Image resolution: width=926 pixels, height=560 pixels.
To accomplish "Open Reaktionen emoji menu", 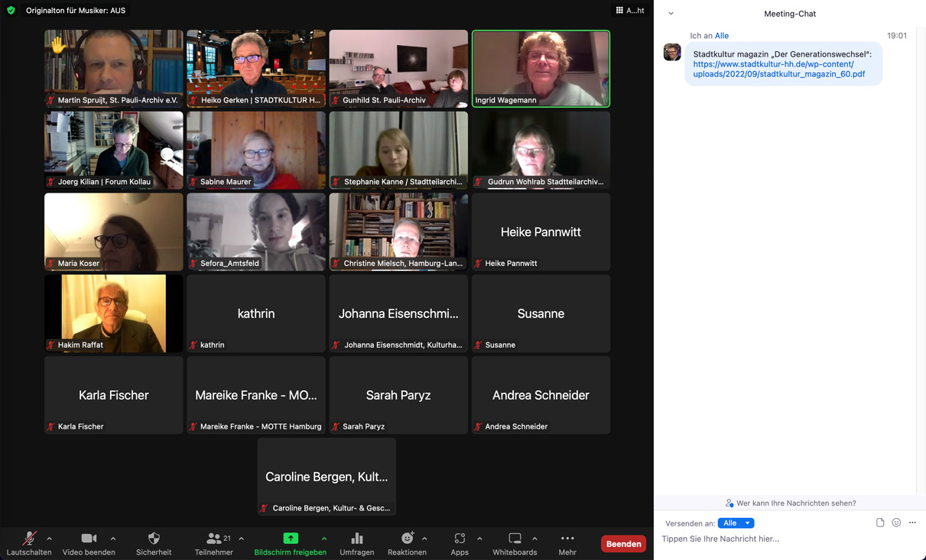I will [407, 543].
